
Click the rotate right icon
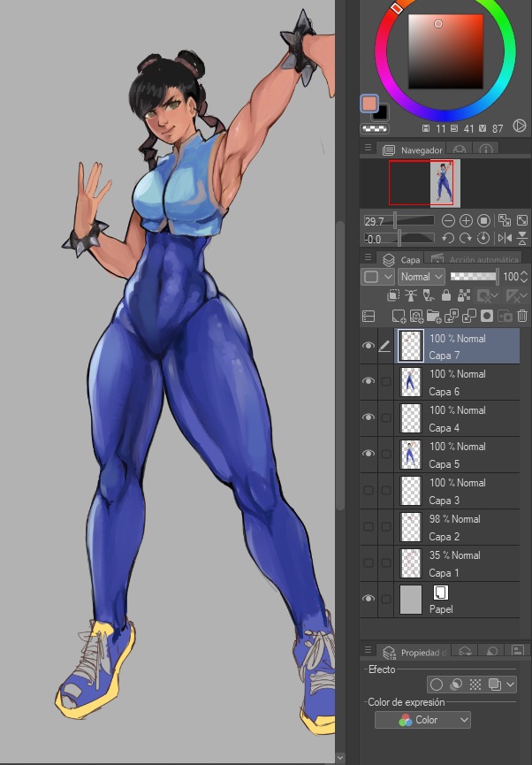pyautogui.click(x=465, y=238)
